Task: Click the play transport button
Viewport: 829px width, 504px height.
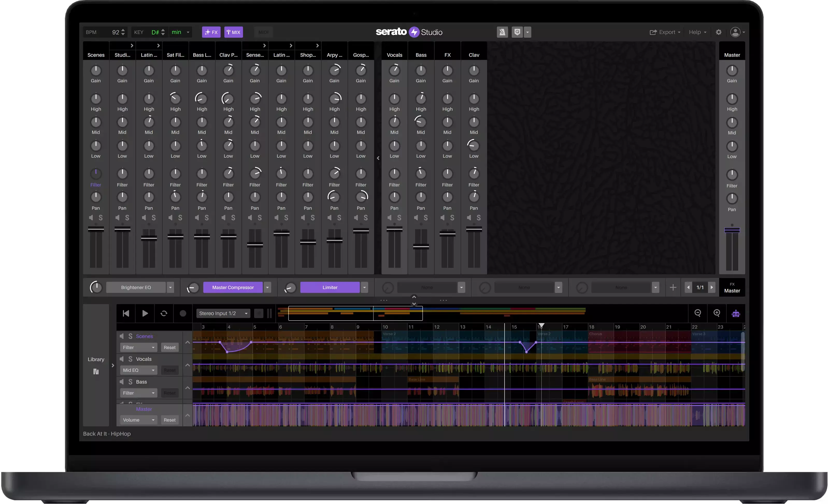Action: point(145,313)
